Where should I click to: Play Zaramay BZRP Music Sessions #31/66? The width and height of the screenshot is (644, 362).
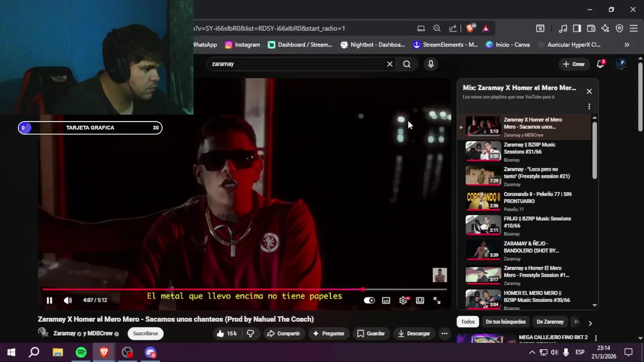[x=523, y=151]
